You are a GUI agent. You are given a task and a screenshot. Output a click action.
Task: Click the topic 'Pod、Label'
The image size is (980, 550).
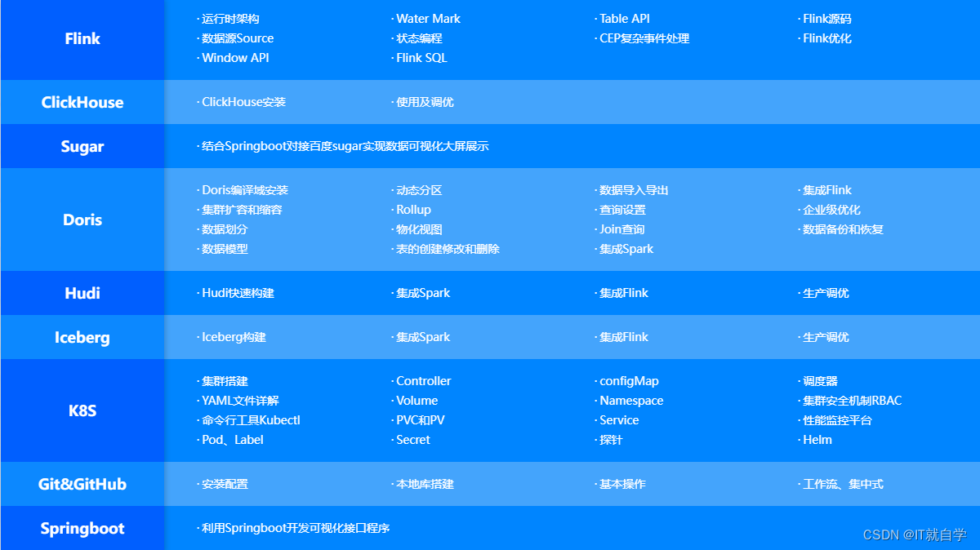(233, 440)
